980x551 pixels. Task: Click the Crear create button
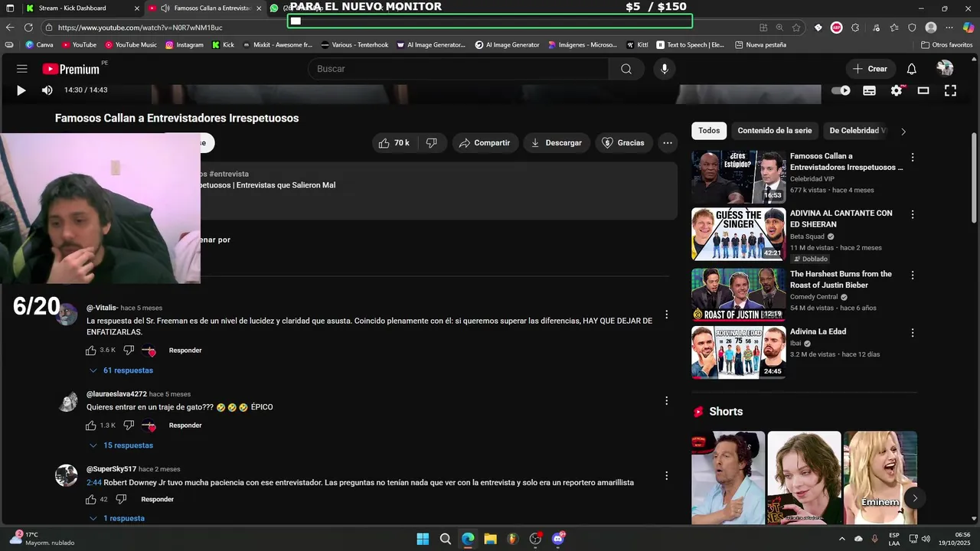coord(870,69)
